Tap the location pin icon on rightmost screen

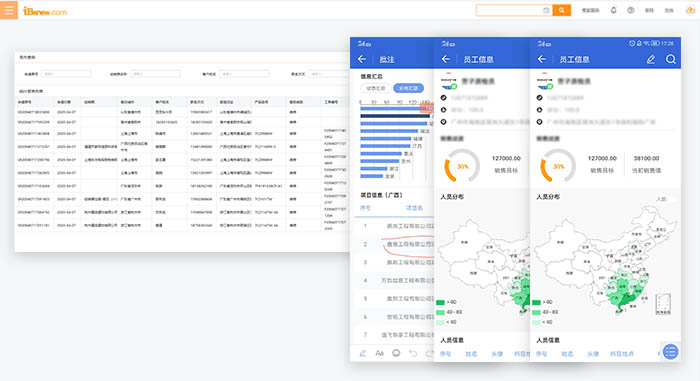pos(539,122)
